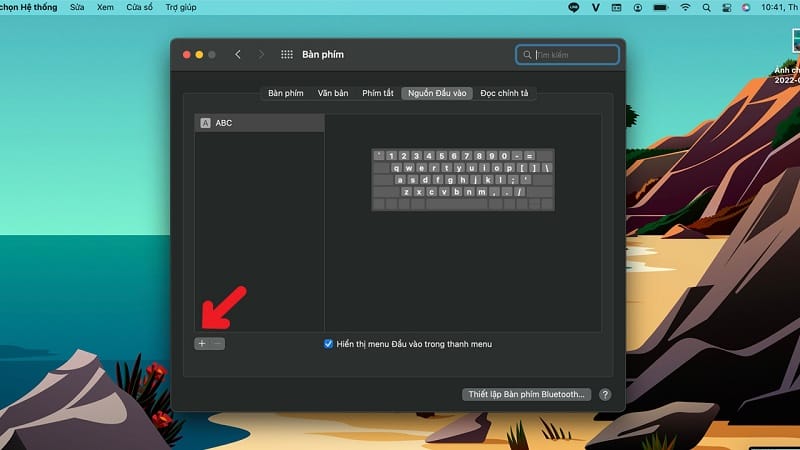
Task: Click the minus button below the source list
Action: 217,343
